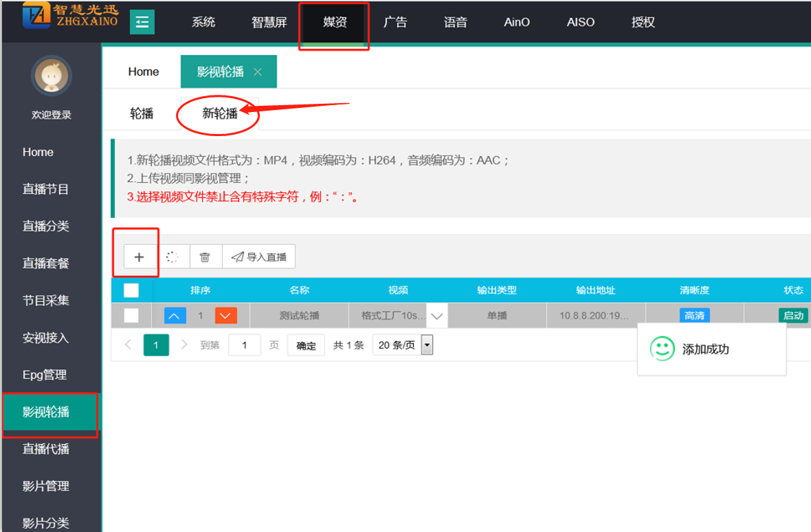Click the 导入直播 button
Screen dimensions: 811x532
[x=259, y=257]
